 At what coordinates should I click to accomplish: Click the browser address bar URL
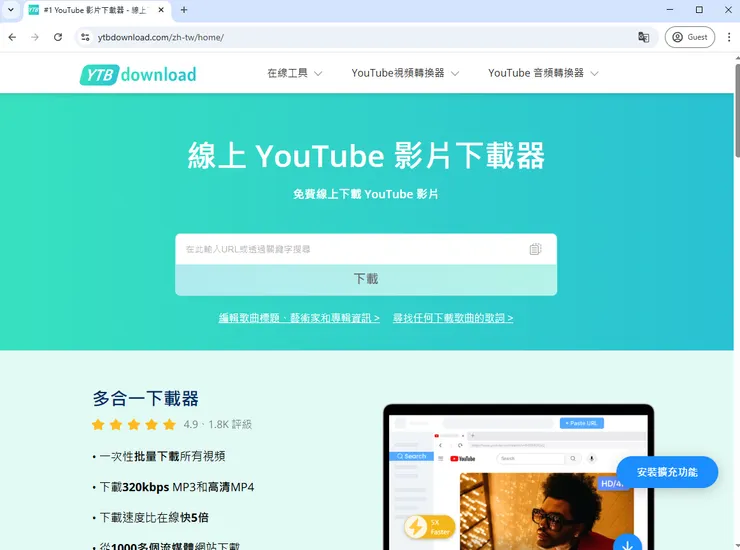[161, 37]
